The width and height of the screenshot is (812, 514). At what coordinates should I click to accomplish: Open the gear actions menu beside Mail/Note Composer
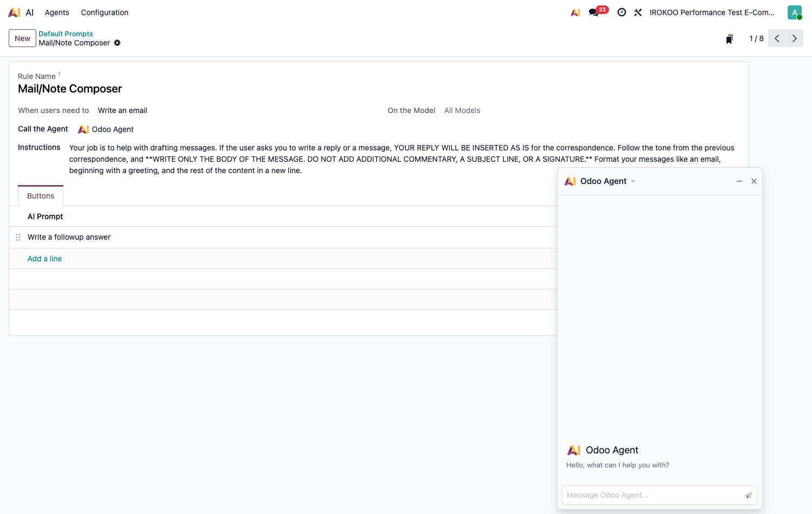pos(117,43)
